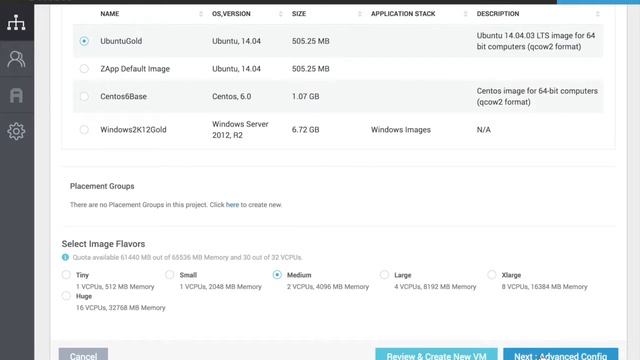Viewport: 640px width, 360px height.
Task: Select the Windows2K12Gold image radio button
Action: tap(84, 130)
